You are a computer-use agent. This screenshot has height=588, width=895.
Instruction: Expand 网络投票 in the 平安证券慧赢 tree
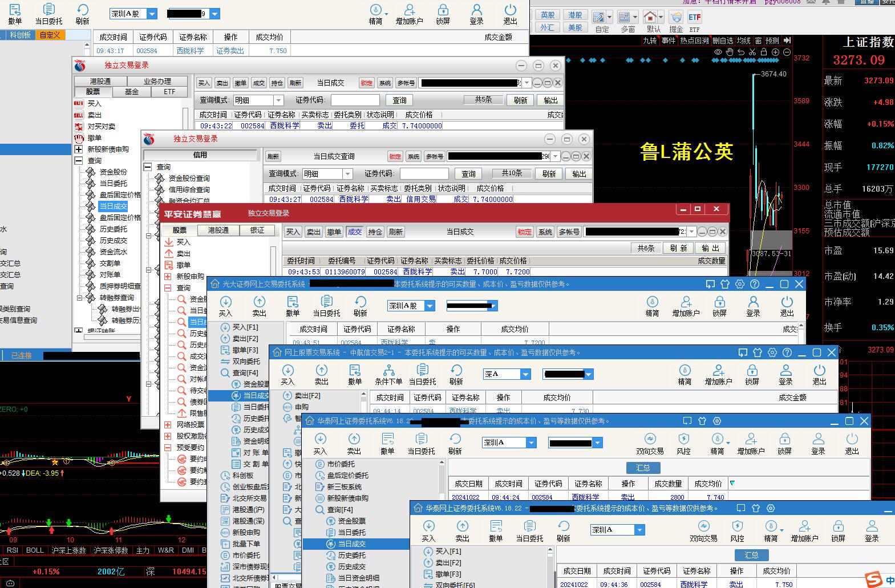(168, 424)
